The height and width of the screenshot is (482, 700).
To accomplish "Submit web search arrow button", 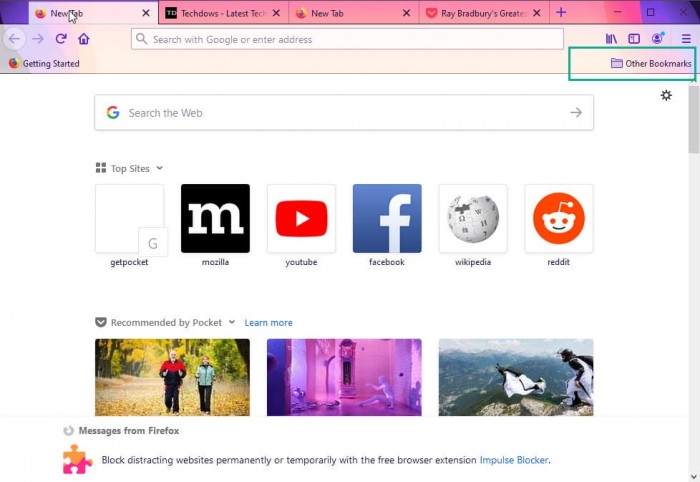I will click(x=576, y=112).
